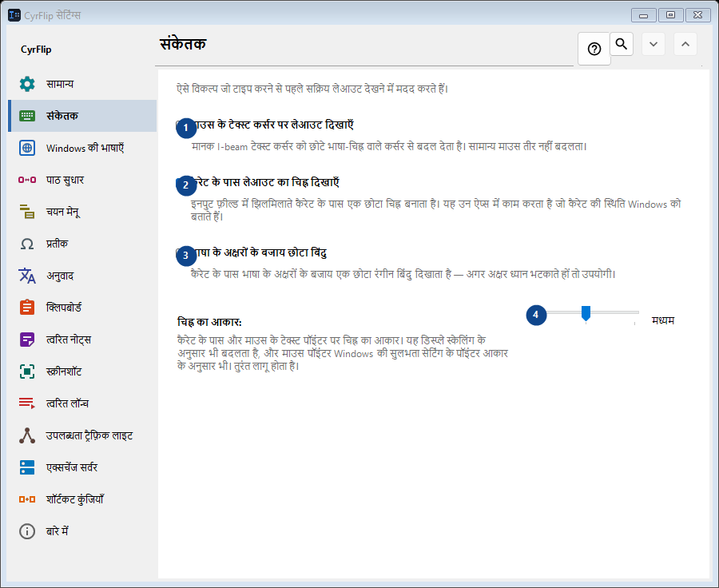Close the CyrFlip सेटिंग्स window

click(x=698, y=15)
